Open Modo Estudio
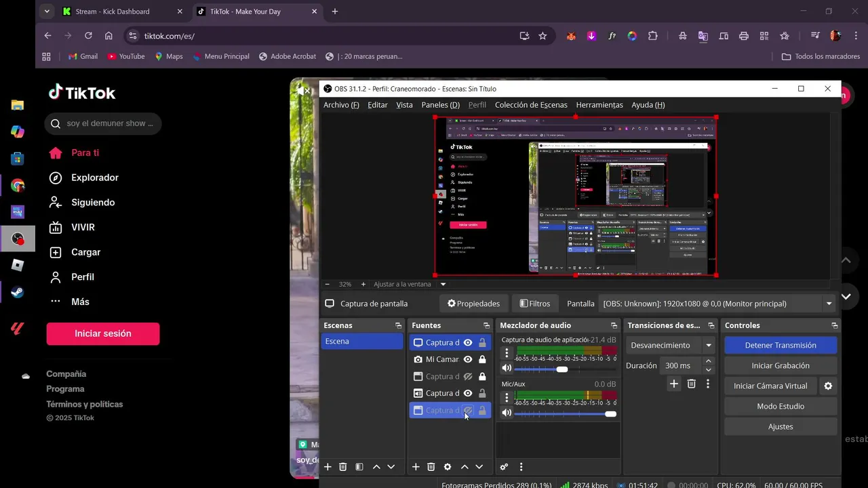Viewport: 868px width, 488px height. coord(781,406)
